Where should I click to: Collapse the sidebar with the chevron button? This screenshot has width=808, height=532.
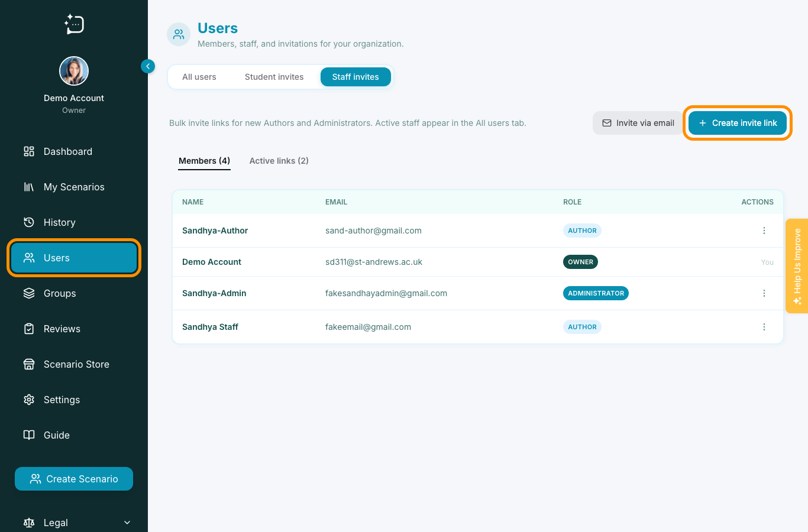pyautogui.click(x=148, y=66)
